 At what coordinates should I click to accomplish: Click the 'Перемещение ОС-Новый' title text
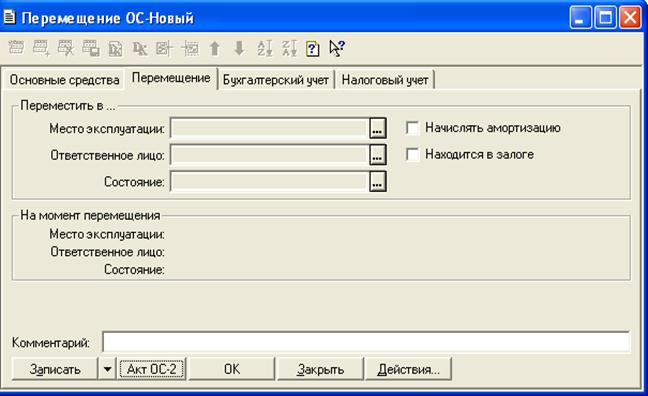107,18
